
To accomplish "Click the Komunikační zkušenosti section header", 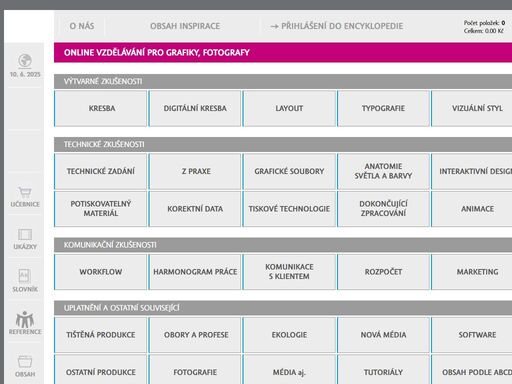I will tap(283, 245).
